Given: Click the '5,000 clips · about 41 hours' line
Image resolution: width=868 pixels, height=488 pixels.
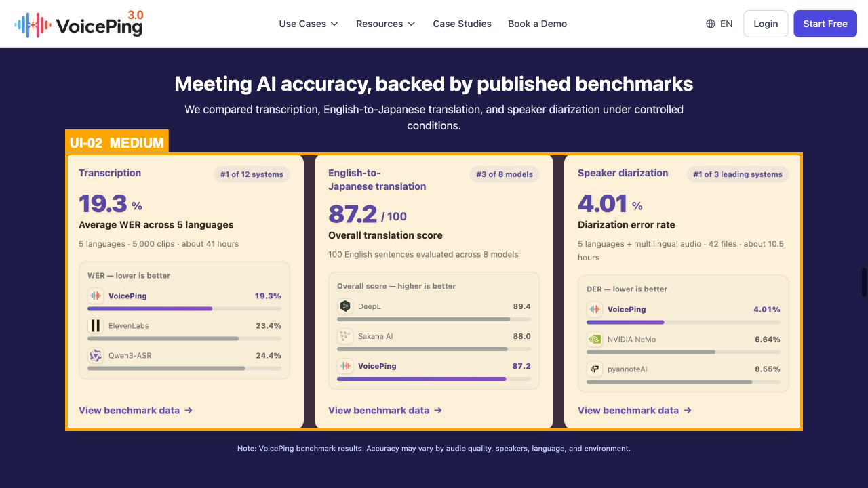Looking at the screenshot, I should pyautogui.click(x=159, y=244).
